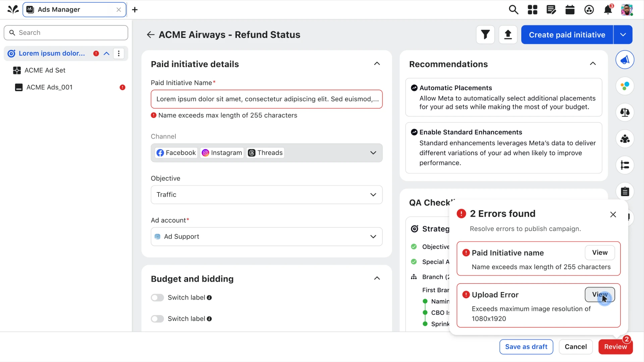This screenshot has height=362, width=644.
Task: Click the 'Objective' item in QA Checklist
Action: coord(435,247)
